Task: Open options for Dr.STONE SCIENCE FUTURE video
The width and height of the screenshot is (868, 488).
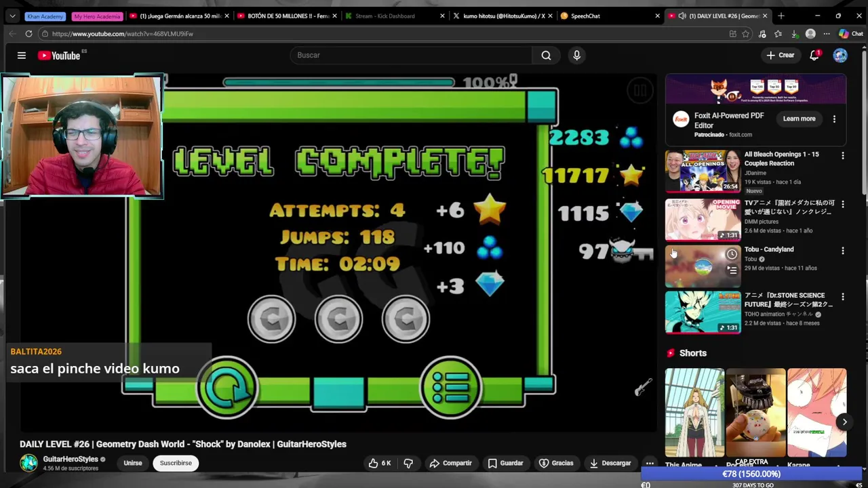Action: point(843,297)
